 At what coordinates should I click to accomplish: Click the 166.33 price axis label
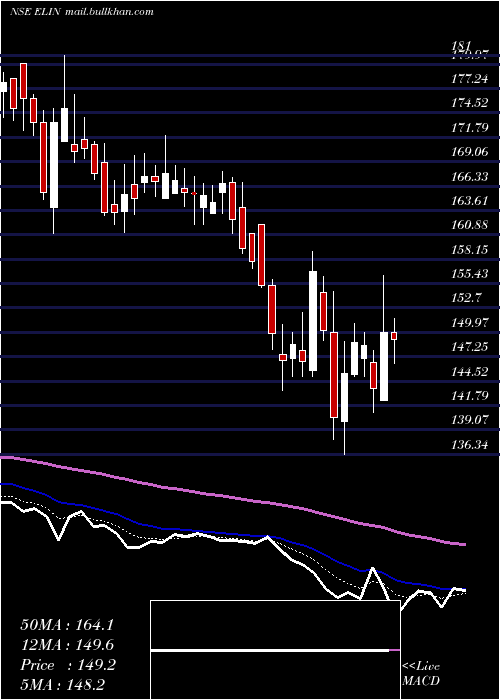[468, 176]
